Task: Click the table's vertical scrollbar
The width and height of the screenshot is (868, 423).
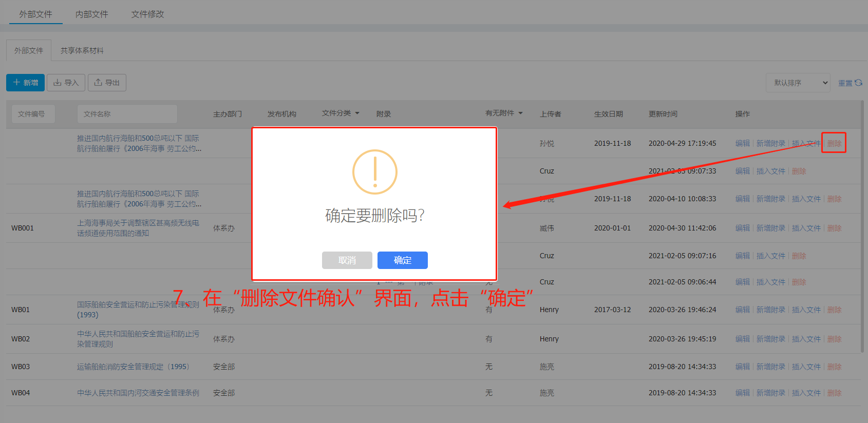Action: point(862,226)
